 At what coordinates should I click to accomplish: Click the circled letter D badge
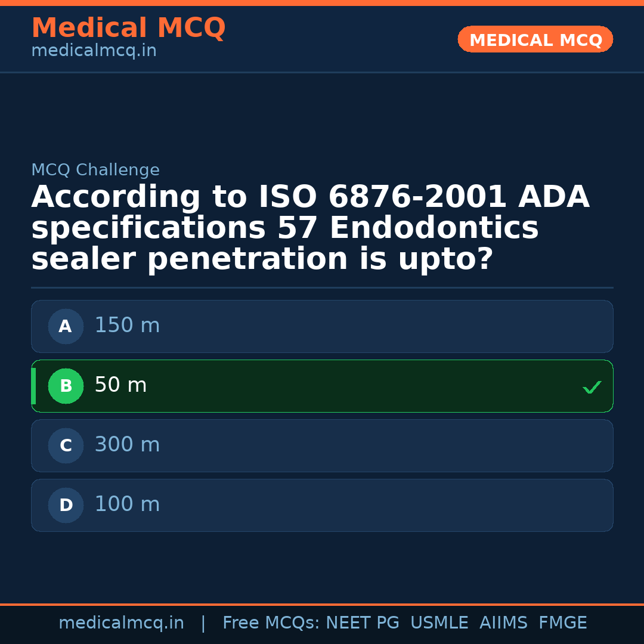pyautogui.click(x=66, y=505)
